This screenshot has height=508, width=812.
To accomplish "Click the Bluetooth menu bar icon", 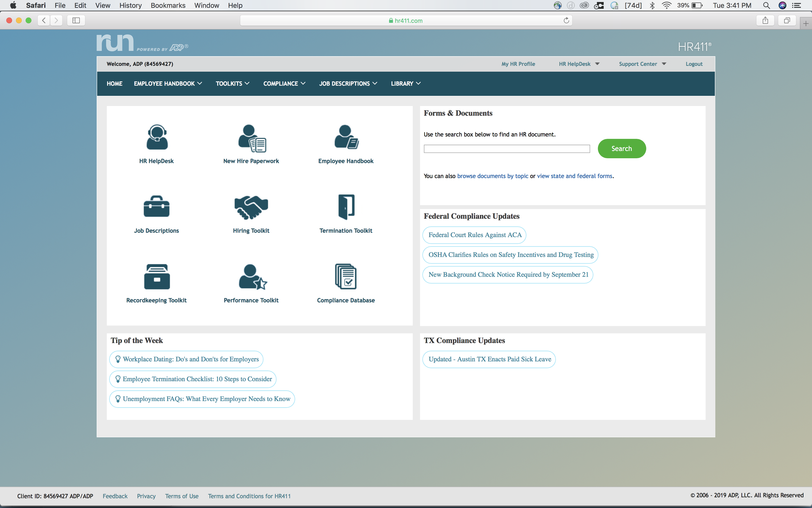I will (652, 6).
